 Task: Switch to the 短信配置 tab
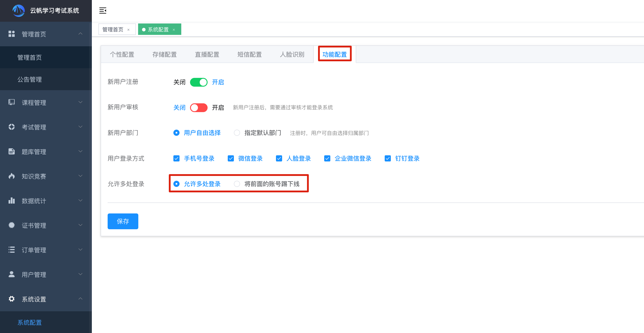point(250,54)
